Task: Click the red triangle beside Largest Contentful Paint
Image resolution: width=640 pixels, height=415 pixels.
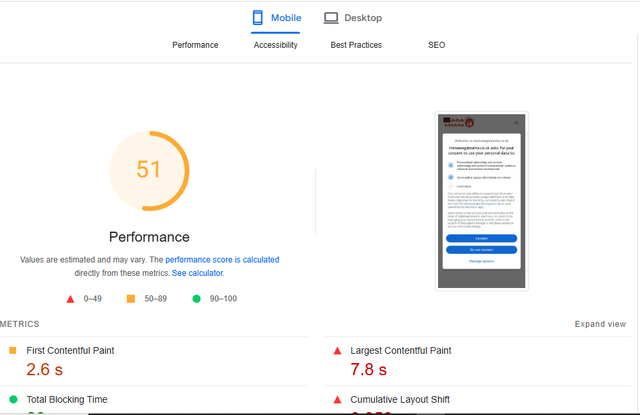Action: coord(337,351)
